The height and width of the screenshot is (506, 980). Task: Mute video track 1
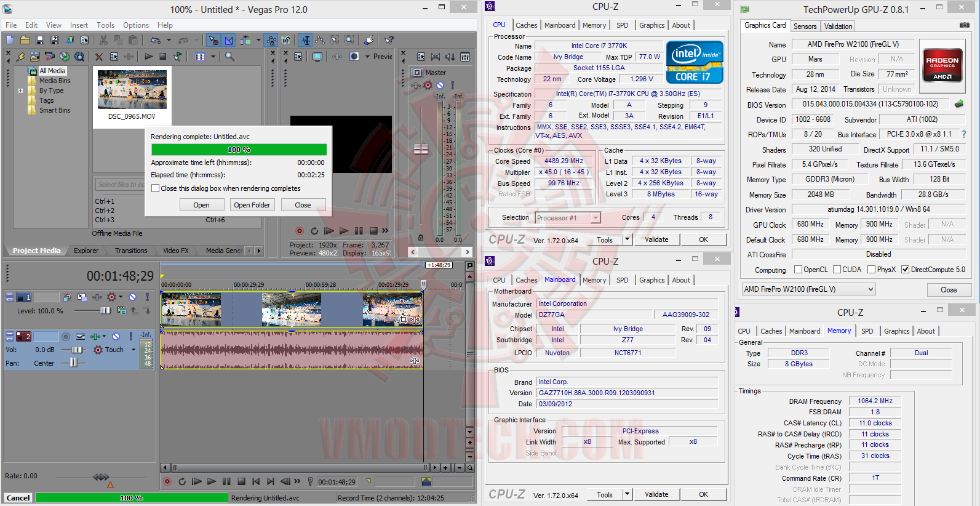click(x=132, y=297)
